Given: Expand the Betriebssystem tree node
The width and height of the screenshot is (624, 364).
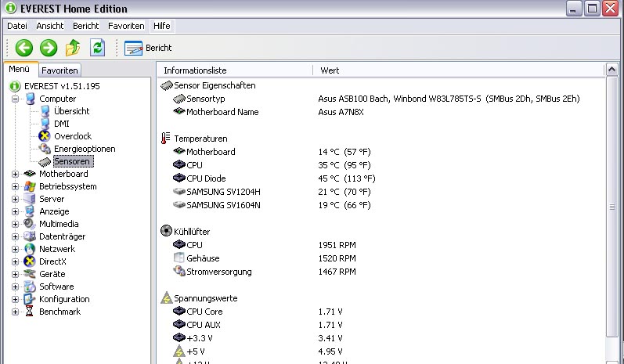Looking at the screenshot, I should pyautogui.click(x=15, y=186).
